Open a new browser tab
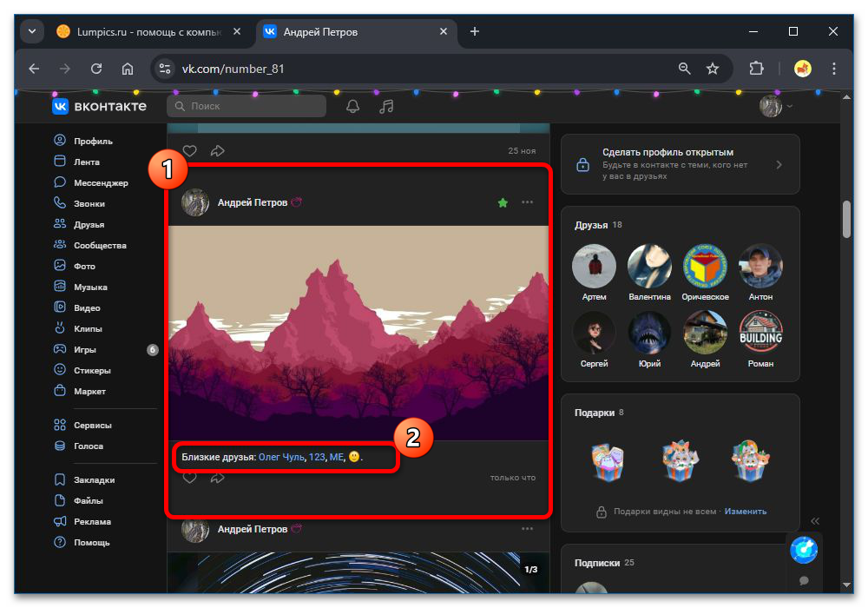868x608 pixels. coord(475,31)
